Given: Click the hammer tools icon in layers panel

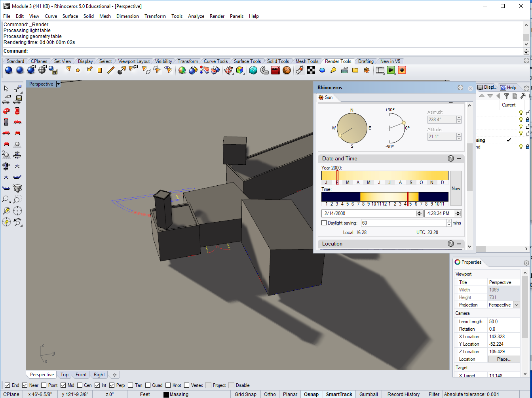Looking at the screenshot, I should tap(523, 96).
